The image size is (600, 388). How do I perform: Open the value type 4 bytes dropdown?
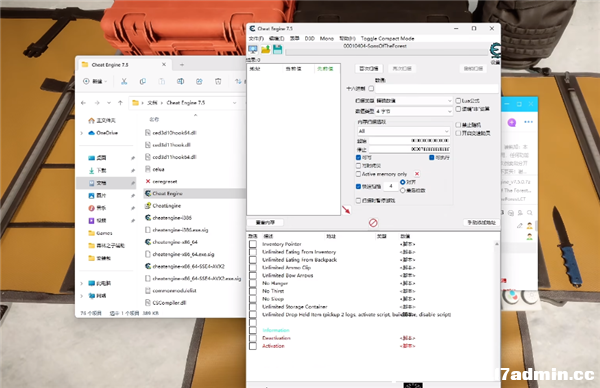coord(404,111)
